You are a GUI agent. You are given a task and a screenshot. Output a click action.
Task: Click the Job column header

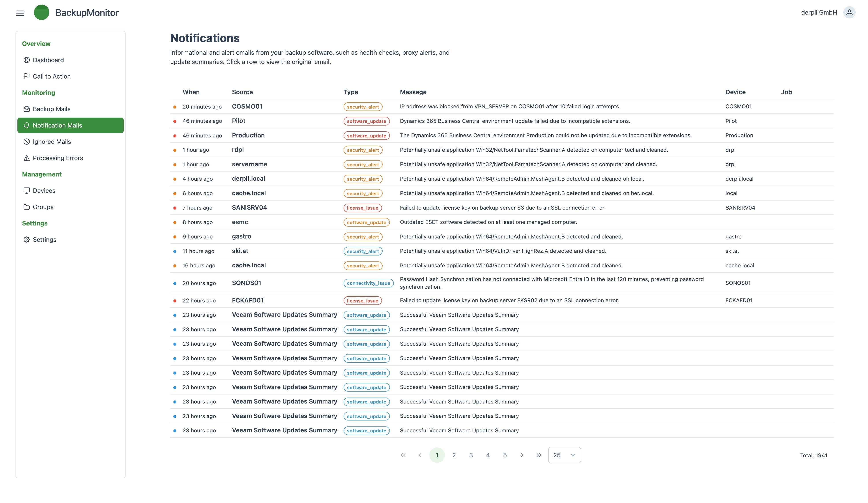(x=786, y=92)
